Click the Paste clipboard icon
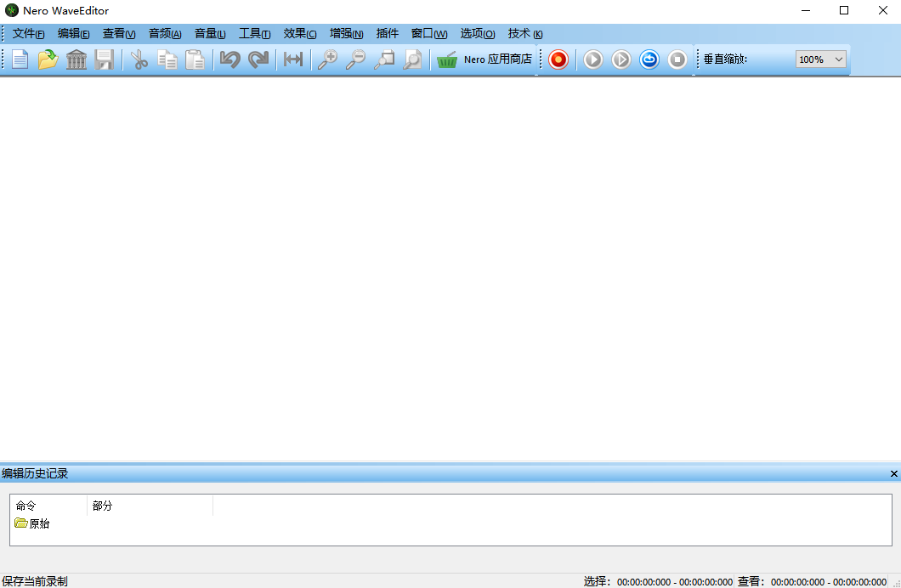Image resolution: width=901 pixels, height=588 pixels. (195, 59)
